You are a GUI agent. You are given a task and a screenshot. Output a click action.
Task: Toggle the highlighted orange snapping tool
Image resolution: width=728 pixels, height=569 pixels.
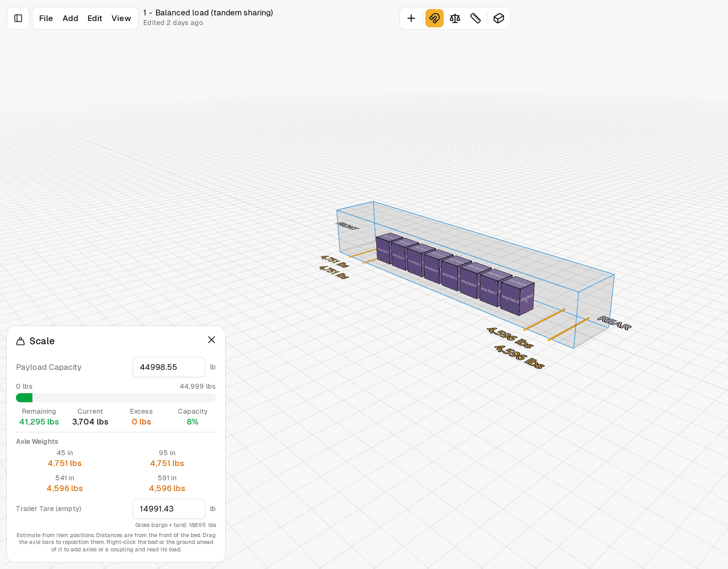[435, 18]
